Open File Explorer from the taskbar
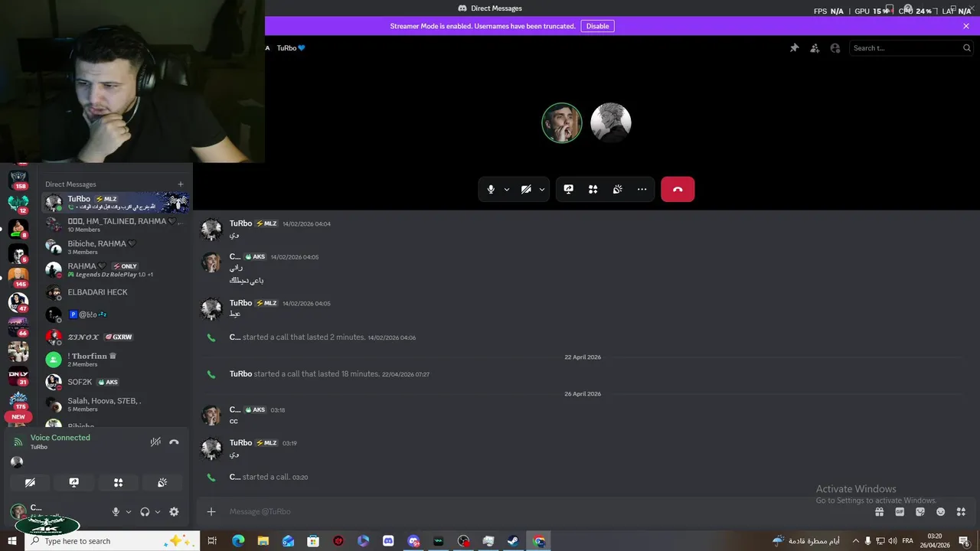This screenshot has width=980, height=551. [263, 541]
